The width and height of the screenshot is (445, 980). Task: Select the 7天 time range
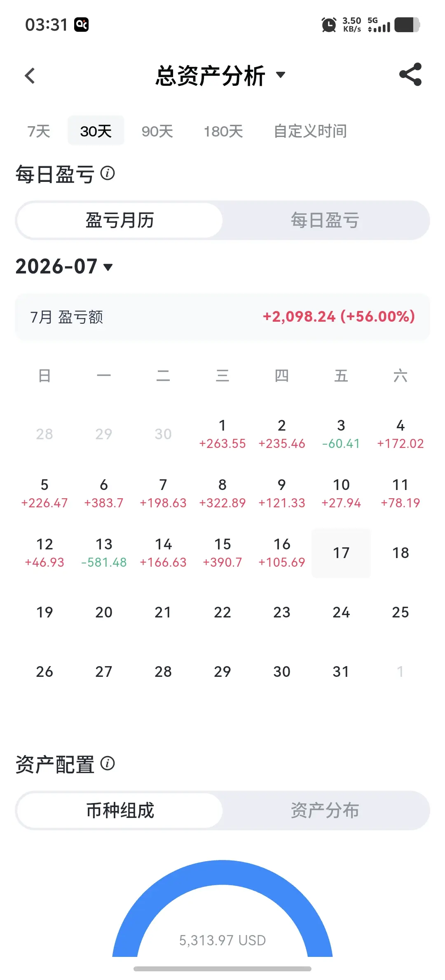point(39,131)
